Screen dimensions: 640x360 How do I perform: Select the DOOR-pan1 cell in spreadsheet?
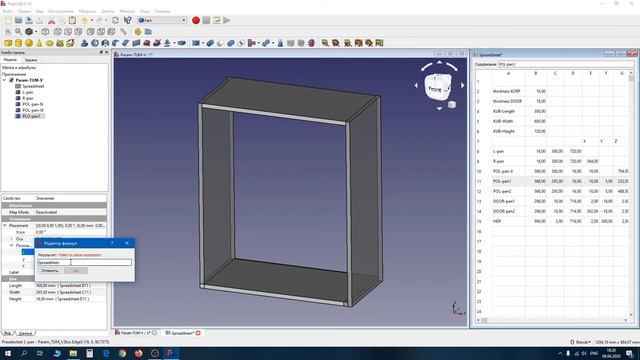click(x=508, y=201)
